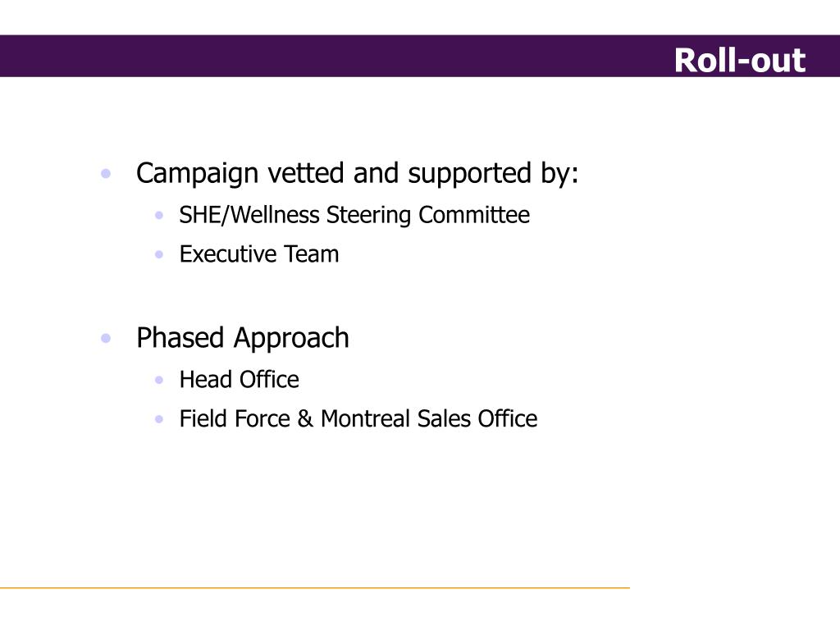
Task: Click the bullet before Head Office
Action: click(x=158, y=380)
